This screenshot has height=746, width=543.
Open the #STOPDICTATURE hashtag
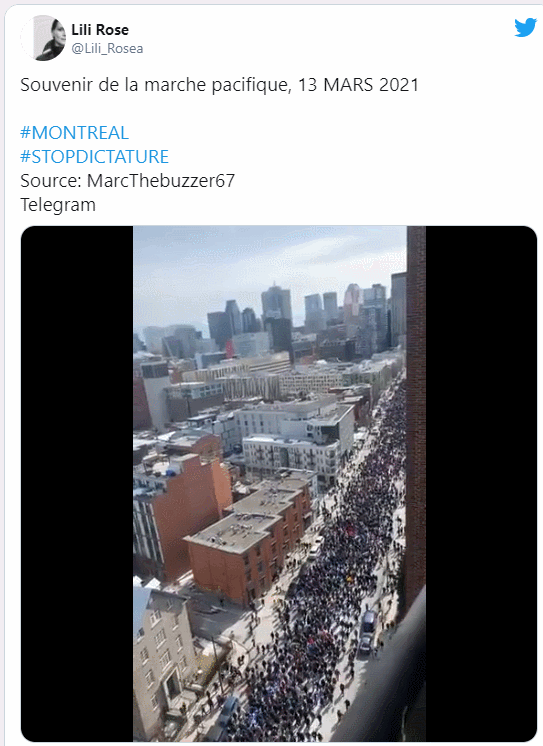tap(94, 157)
